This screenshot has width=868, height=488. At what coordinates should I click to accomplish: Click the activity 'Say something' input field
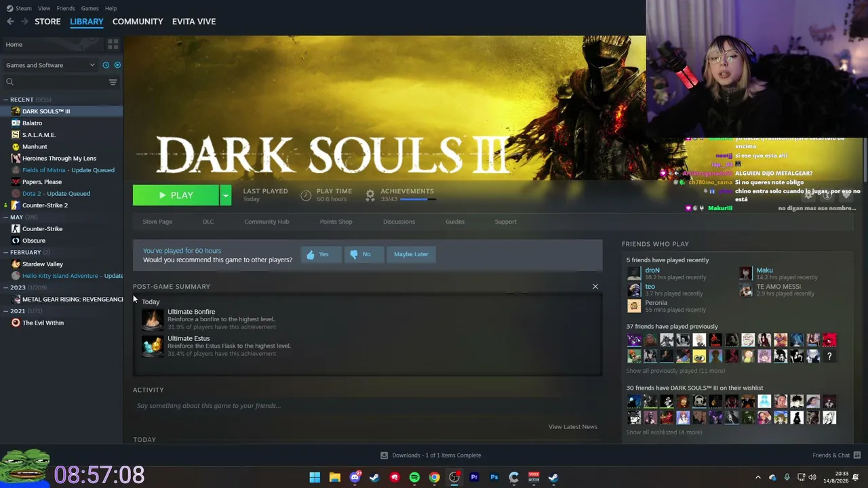click(367, 406)
